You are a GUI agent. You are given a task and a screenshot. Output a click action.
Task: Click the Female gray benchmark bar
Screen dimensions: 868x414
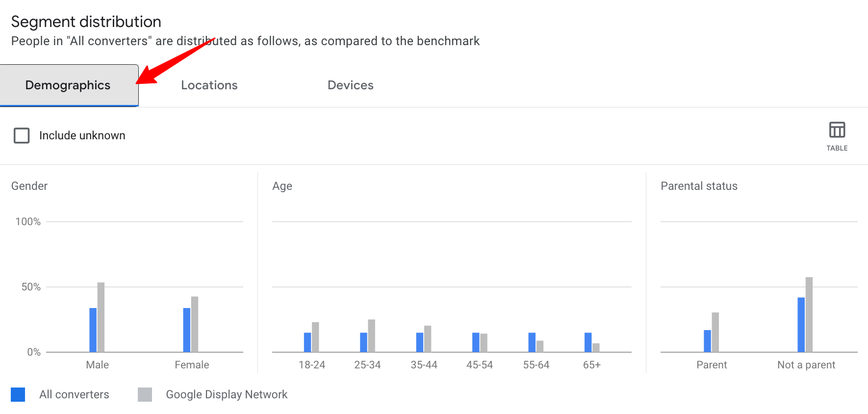pyautogui.click(x=195, y=324)
